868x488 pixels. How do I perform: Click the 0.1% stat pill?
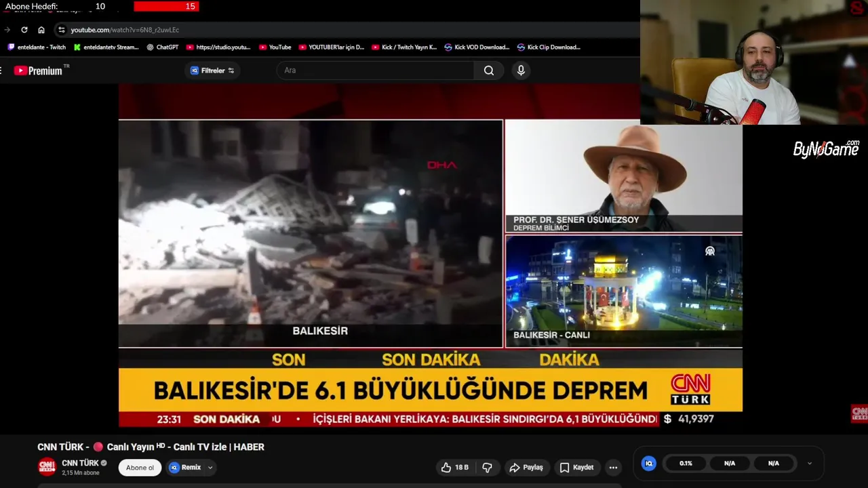point(686,464)
